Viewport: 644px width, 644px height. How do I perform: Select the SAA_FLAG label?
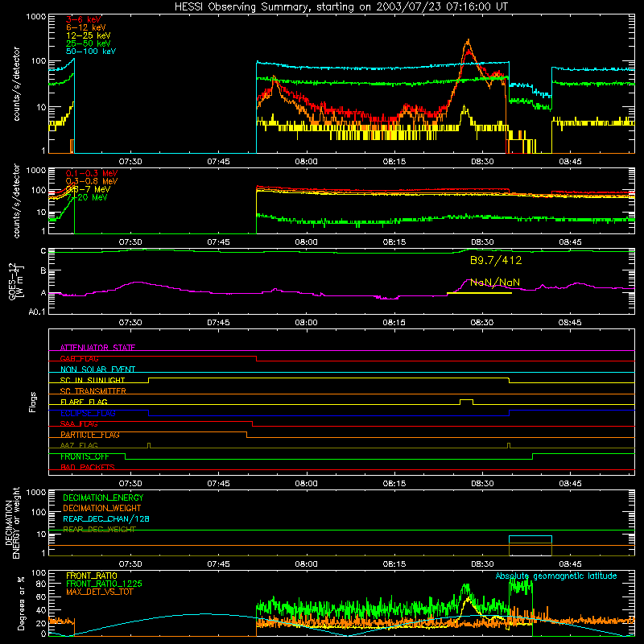[79, 424]
